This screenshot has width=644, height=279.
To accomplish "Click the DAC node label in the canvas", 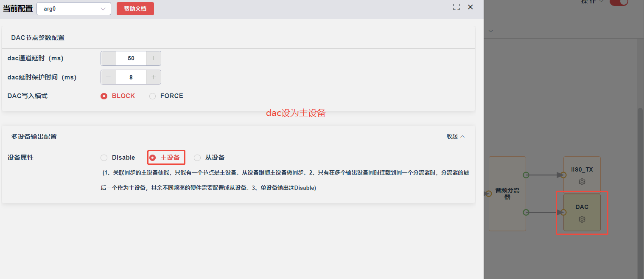I will point(582,207).
